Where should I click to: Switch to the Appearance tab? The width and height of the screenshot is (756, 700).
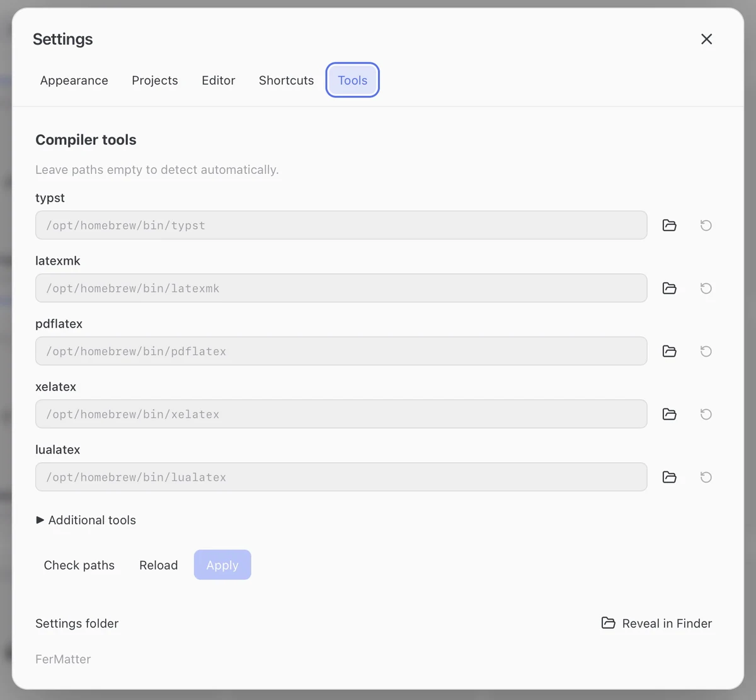74,81
